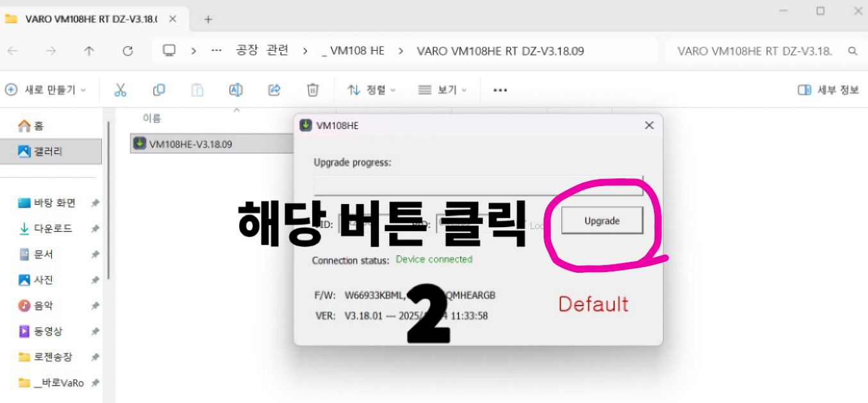Expand chevron after 공장 관련 breadcrumb
The height and width of the screenshot is (403, 868).
(x=306, y=50)
